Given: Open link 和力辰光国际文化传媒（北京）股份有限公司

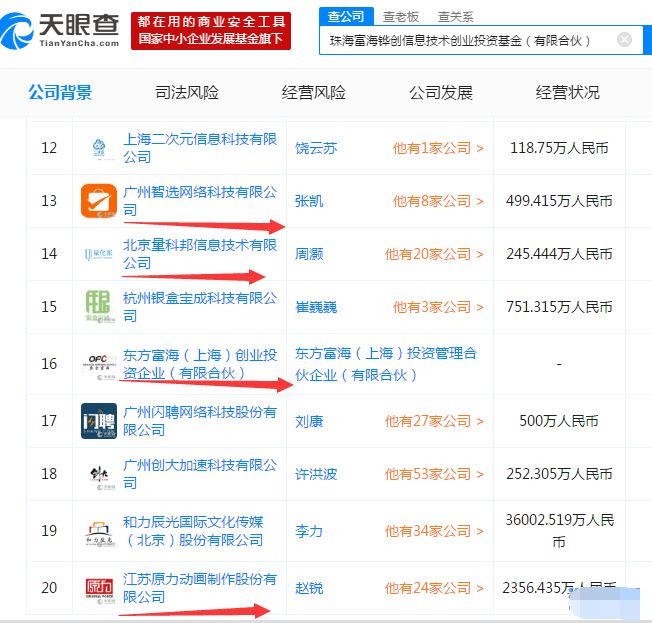Looking at the screenshot, I should 193,531.
